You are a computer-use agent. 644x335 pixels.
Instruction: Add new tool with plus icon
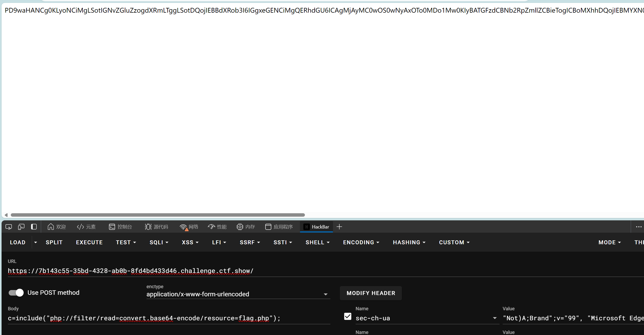[x=339, y=227]
